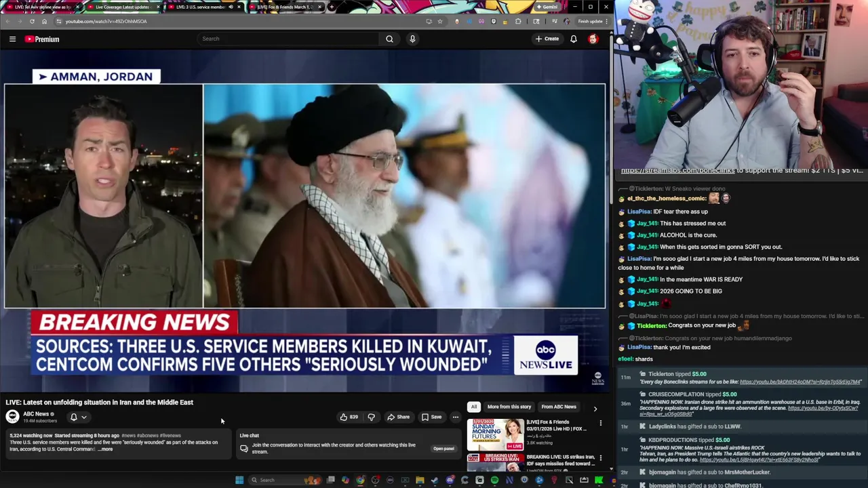Open Windows Start menu

(239, 480)
